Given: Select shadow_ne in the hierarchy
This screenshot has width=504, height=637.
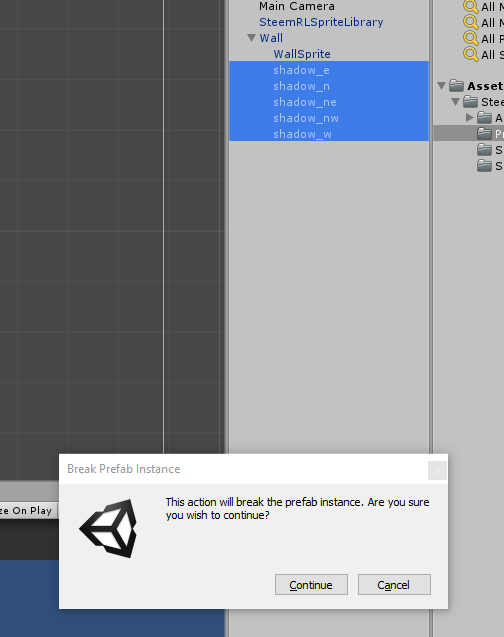Looking at the screenshot, I should click(x=329, y=102).
